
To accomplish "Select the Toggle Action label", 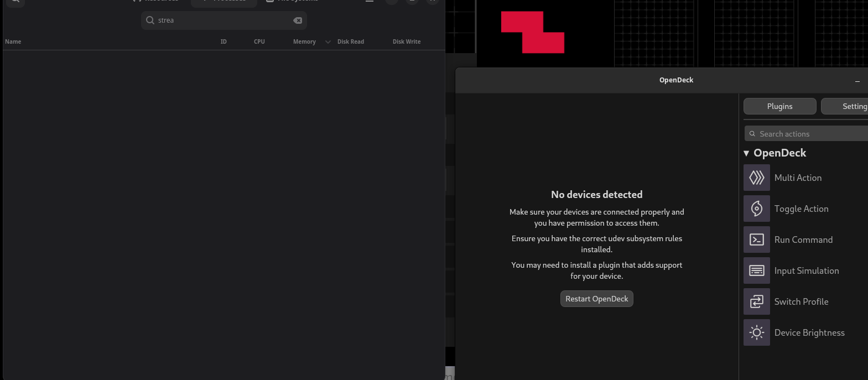I will [x=801, y=209].
